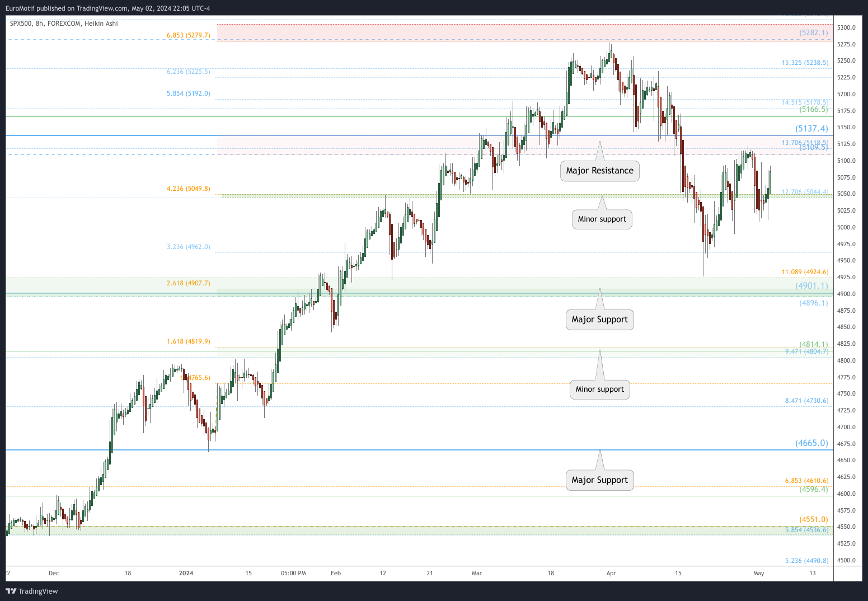Select the "5.854 (4536.6)" level label
Viewport: 868px width, 601px height.
(806, 530)
